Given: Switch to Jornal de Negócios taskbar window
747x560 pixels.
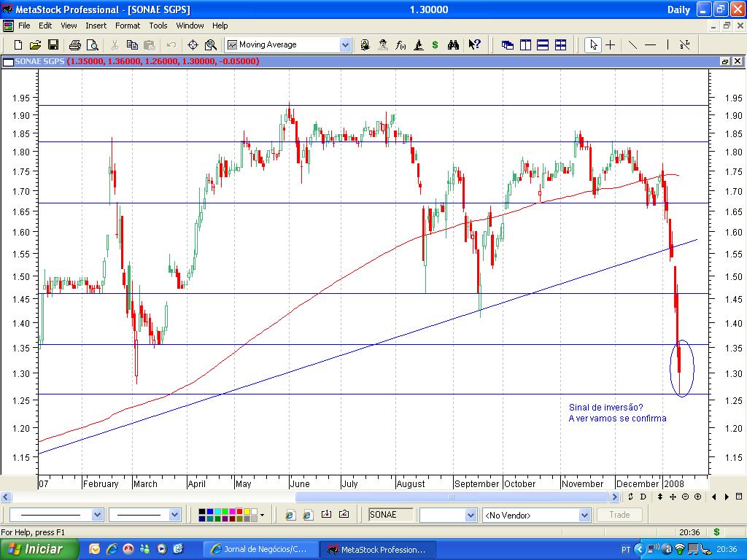Looking at the screenshot, I should tap(260, 550).
